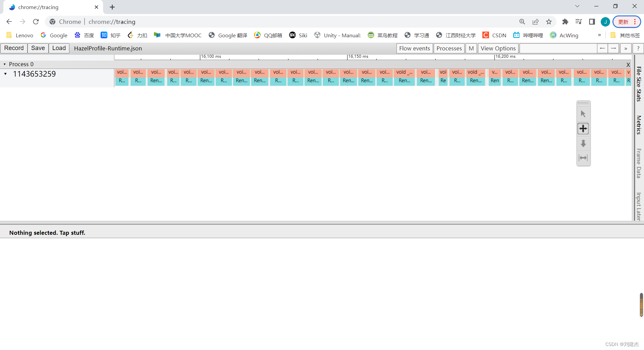Open the tracing help ? button
The height and width of the screenshot is (350, 644).
638,48
